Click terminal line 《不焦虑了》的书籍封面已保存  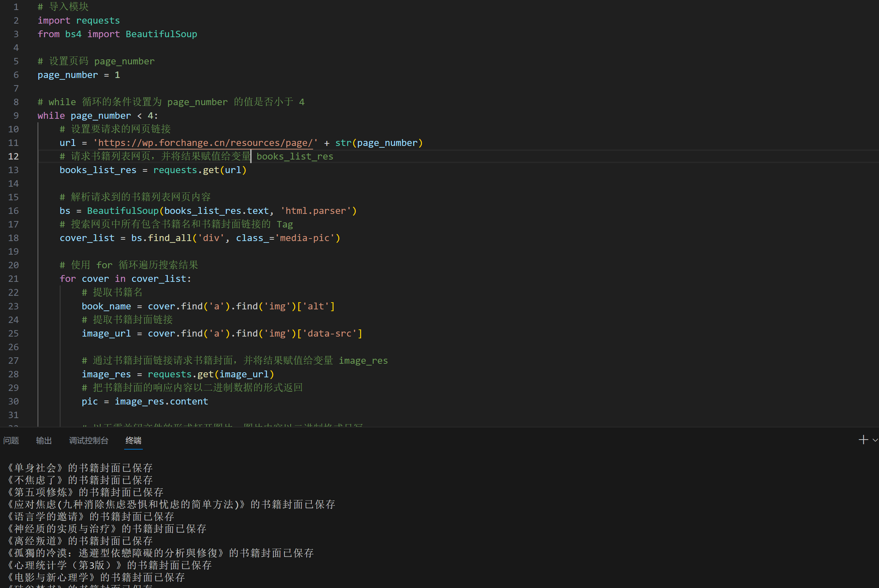point(80,480)
